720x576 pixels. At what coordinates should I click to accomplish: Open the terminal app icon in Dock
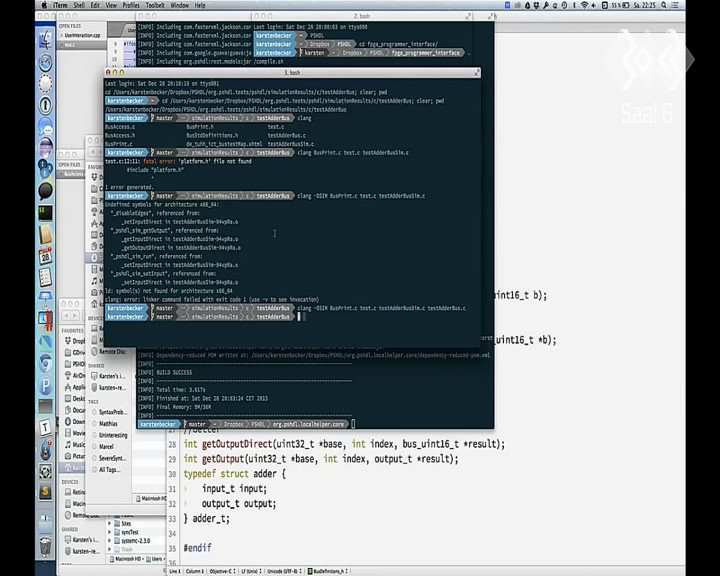pyautogui.click(x=45, y=212)
